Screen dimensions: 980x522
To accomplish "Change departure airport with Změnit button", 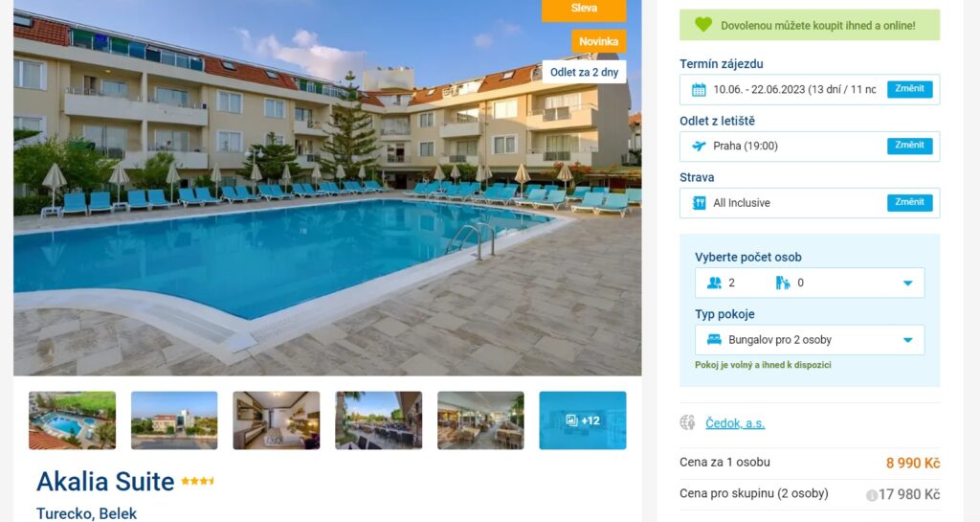I will pyautogui.click(x=909, y=146).
